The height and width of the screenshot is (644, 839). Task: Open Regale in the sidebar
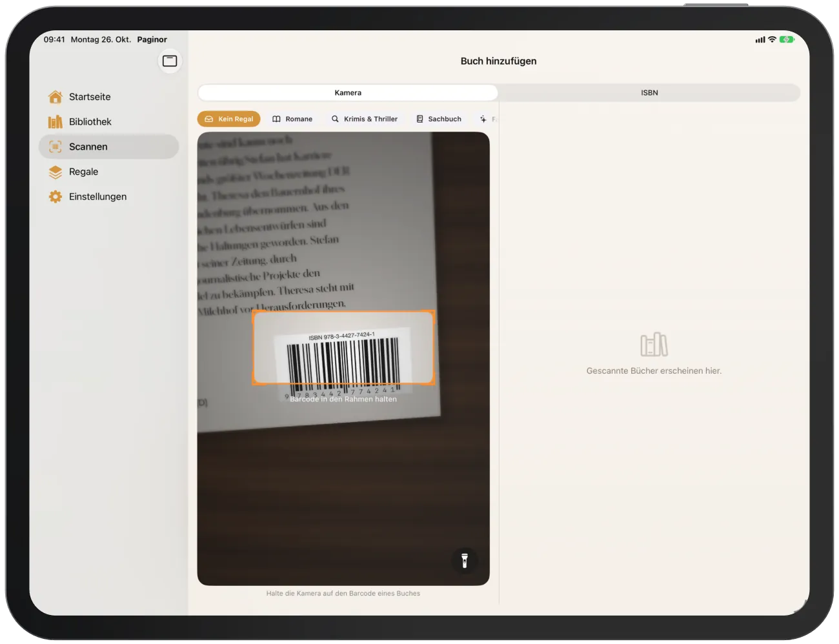[108, 172]
